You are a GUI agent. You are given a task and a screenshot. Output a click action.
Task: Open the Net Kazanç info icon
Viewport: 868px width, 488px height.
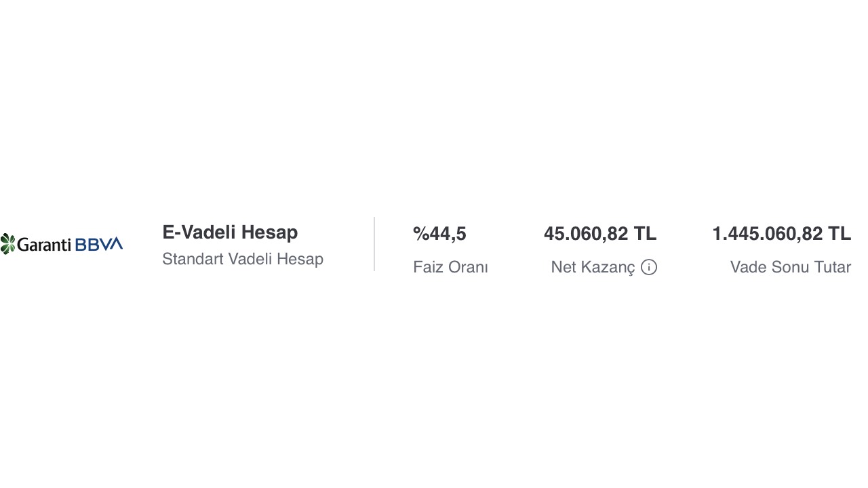pos(649,267)
